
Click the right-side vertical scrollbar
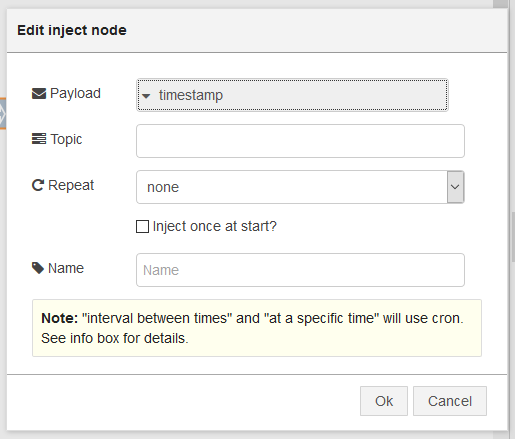point(513,237)
